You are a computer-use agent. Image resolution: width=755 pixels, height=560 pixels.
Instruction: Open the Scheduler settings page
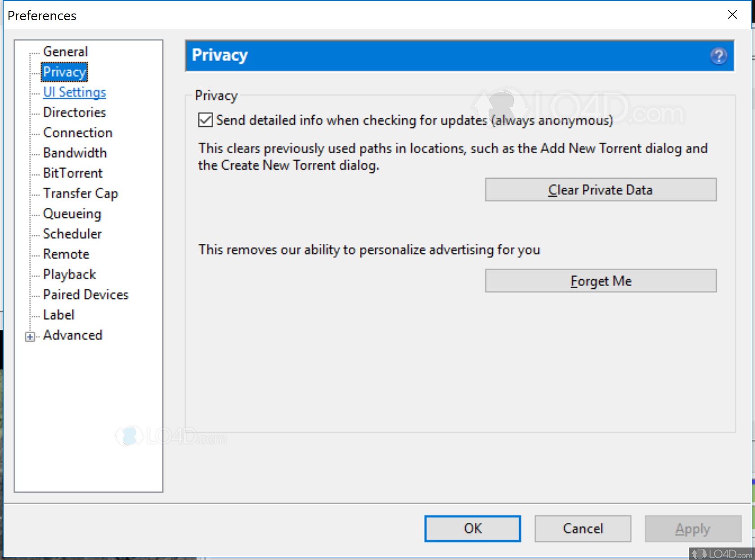72,234
